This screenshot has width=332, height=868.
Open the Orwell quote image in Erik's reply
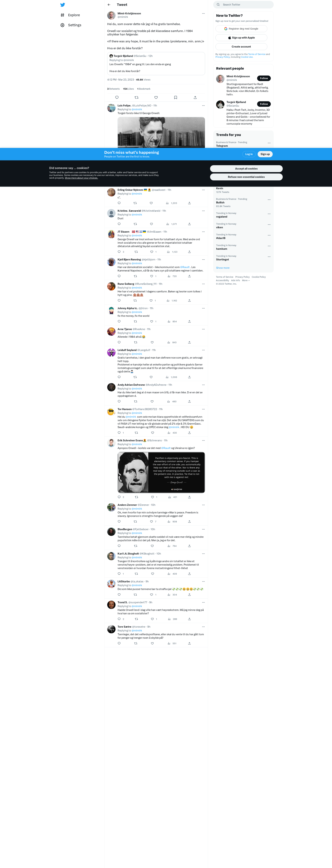coord(161,472)
